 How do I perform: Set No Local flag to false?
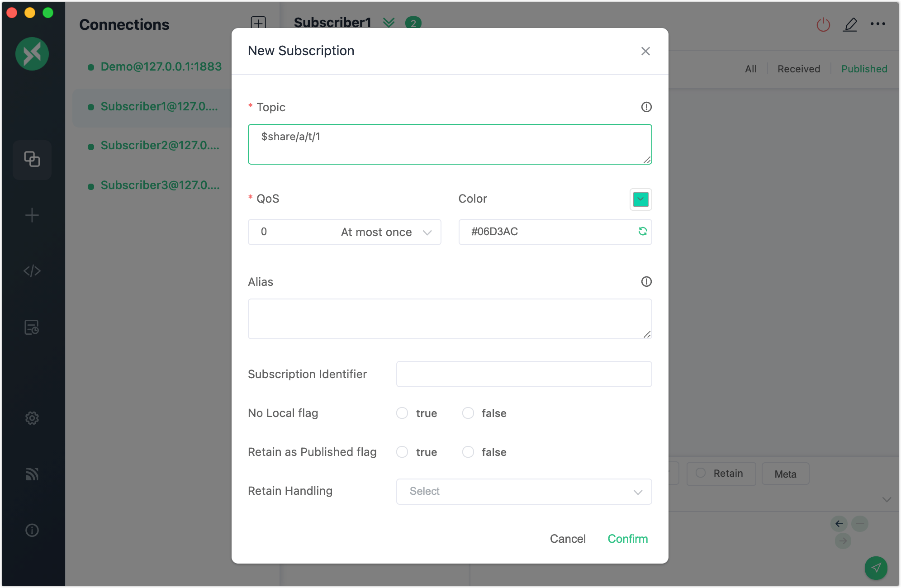point(468,413)
